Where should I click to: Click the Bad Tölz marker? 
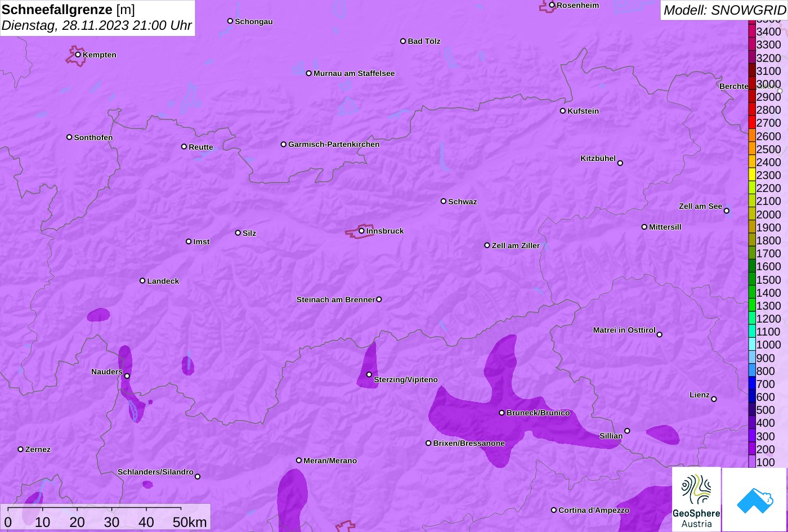point(403,41)
